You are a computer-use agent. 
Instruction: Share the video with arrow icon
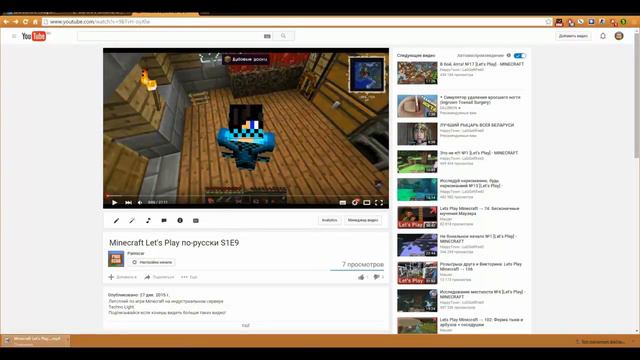tap(159, 277)
